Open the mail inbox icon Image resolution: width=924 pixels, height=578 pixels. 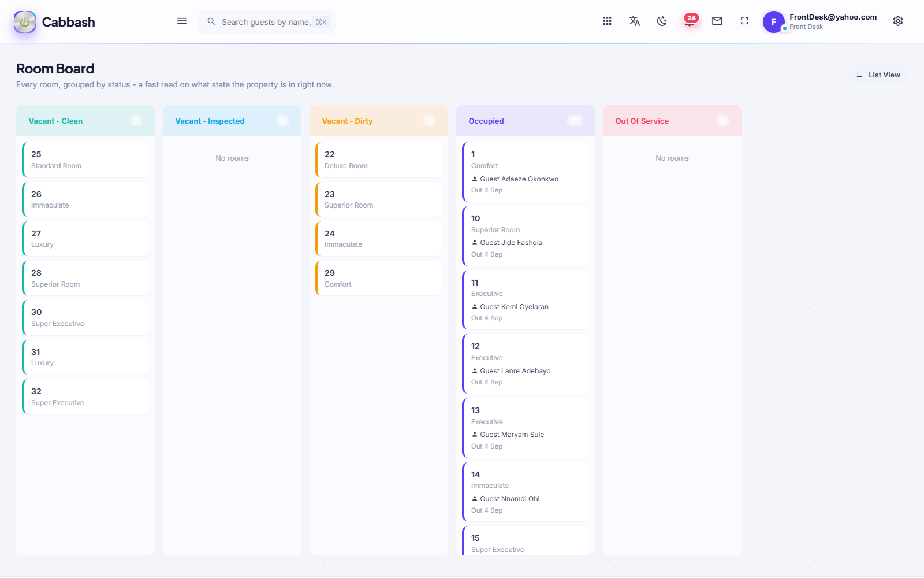point(717,21)
